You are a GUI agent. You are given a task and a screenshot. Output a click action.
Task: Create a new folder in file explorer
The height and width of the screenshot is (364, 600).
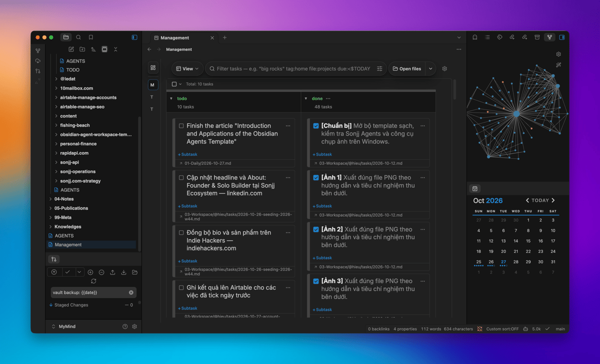click(x=82, y=49)
